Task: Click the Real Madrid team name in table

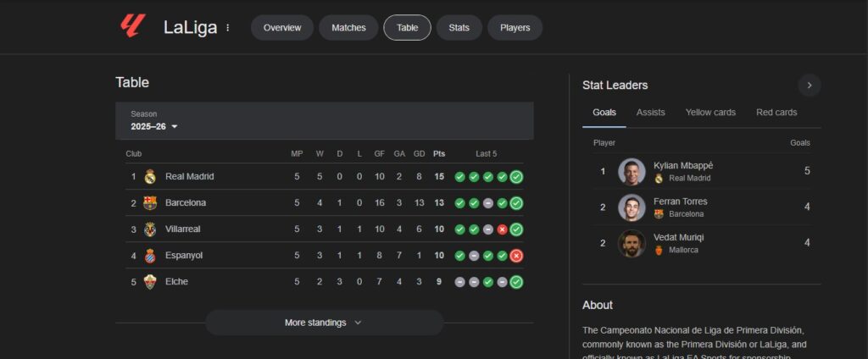Action: pos(189,177)
